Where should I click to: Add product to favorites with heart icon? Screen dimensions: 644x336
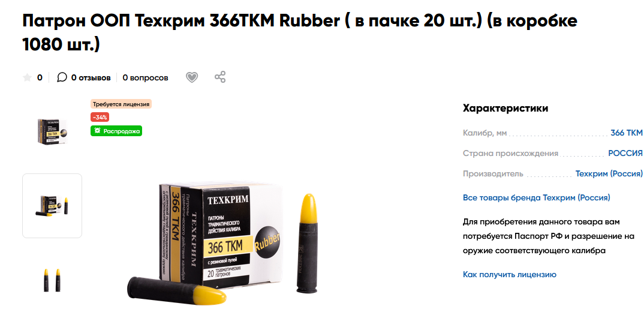[192, 77]
